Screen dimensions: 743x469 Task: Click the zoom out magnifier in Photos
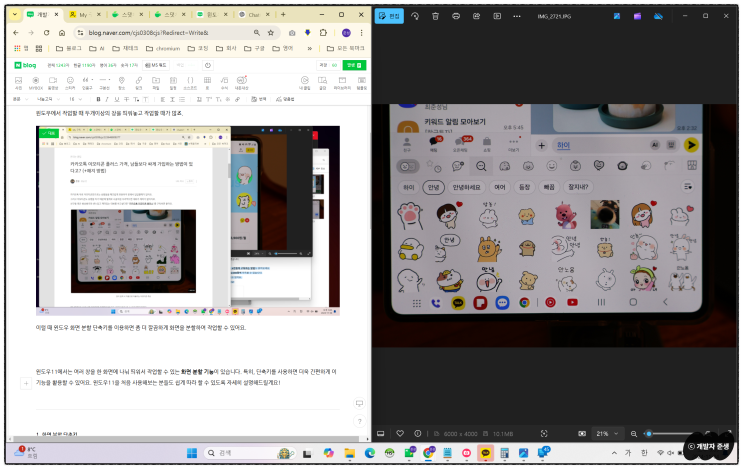634,433
